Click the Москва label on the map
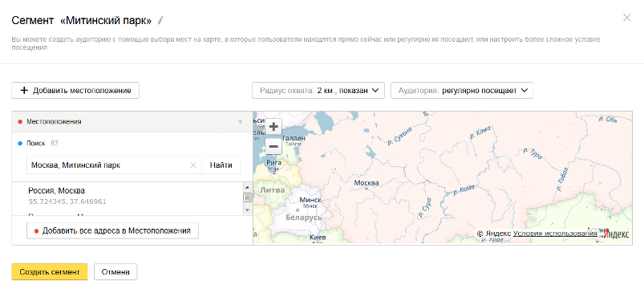Image resolution: width=644 pixels, height=289 pixels. (x=367, y=183)
